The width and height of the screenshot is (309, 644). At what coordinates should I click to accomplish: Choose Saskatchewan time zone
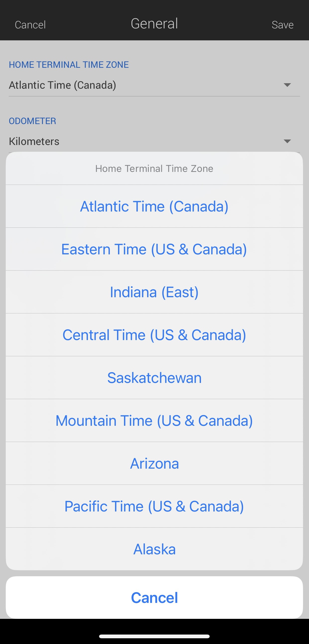[x=154, y=377]
